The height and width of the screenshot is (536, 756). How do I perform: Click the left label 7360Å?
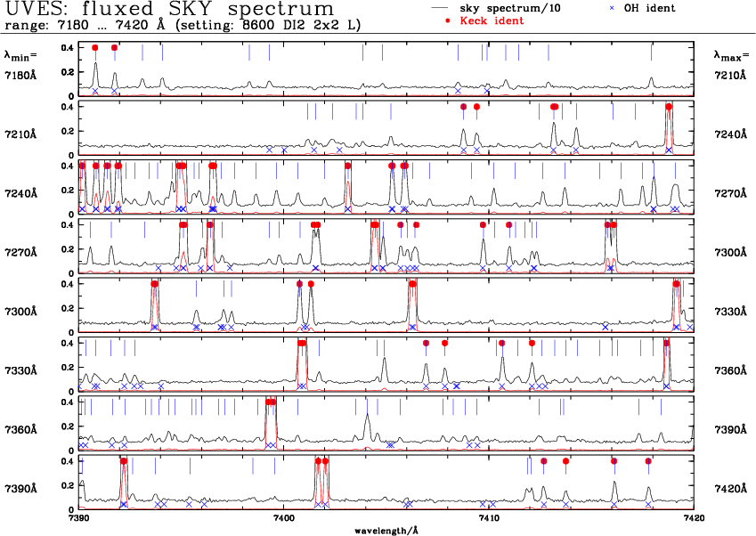click(20, 429)
